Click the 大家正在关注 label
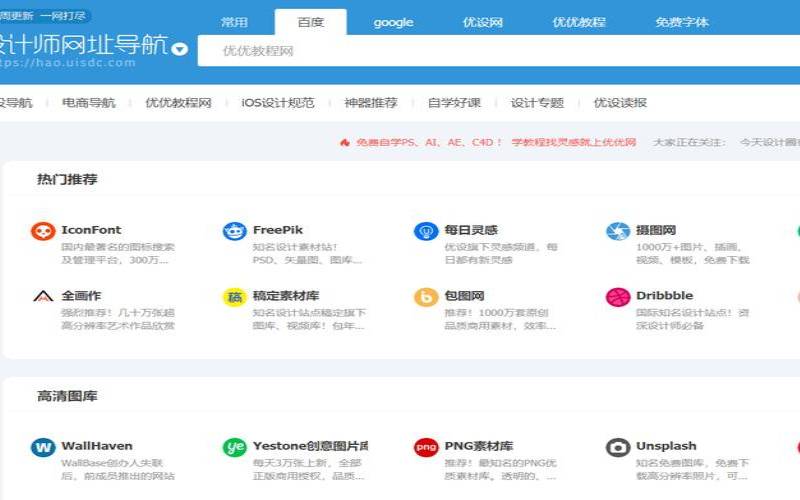This screenshot has height=500, width=800. click(688, 142)
